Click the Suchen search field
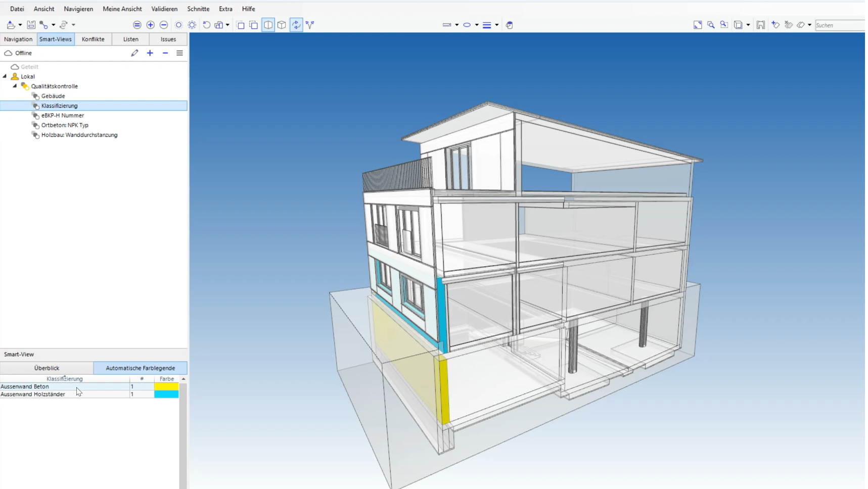Image resolution: width=868 pixels, height=489 pixels. pos(840,25)
